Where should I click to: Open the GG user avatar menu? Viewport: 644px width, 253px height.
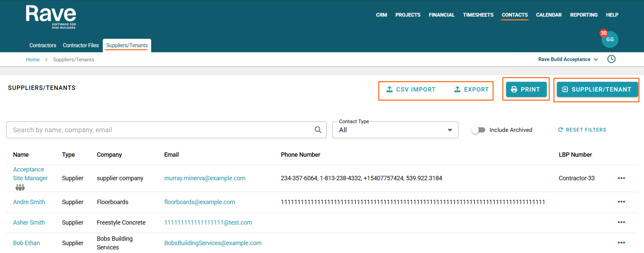tap(610, 39)
